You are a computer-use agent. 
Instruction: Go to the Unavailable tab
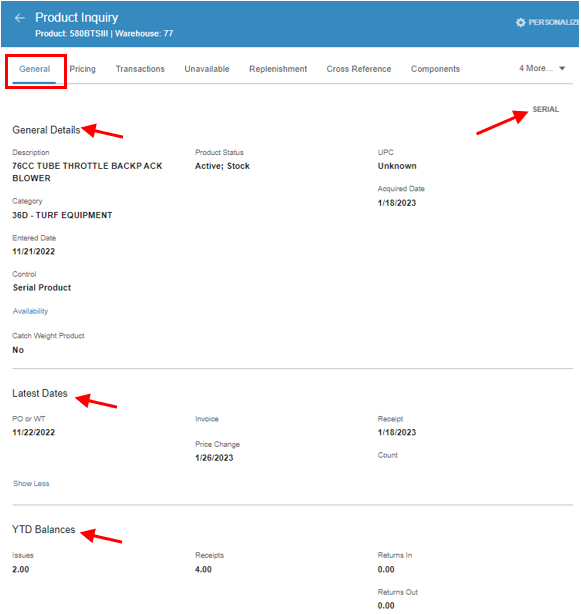point(207,69)
